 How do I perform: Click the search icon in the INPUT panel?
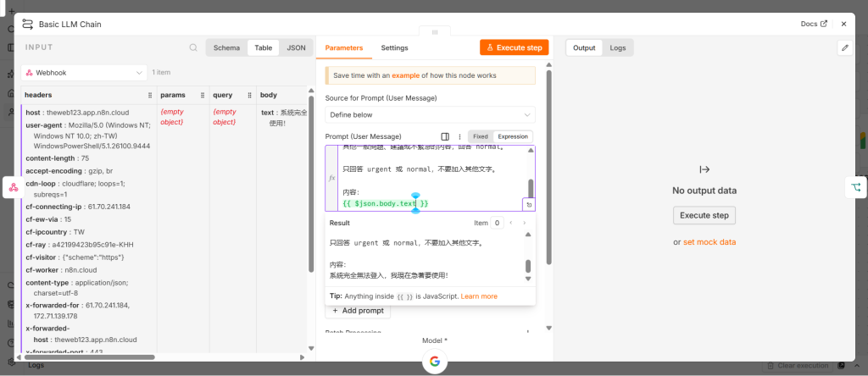click(x=193, y=47)
